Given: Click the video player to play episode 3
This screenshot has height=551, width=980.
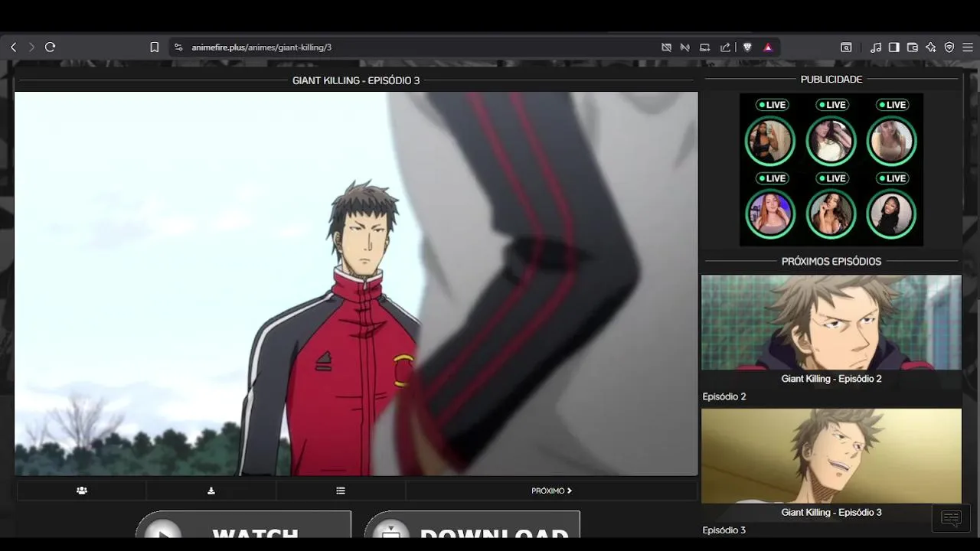Looking at the screenshot, I should pos(356,284).
